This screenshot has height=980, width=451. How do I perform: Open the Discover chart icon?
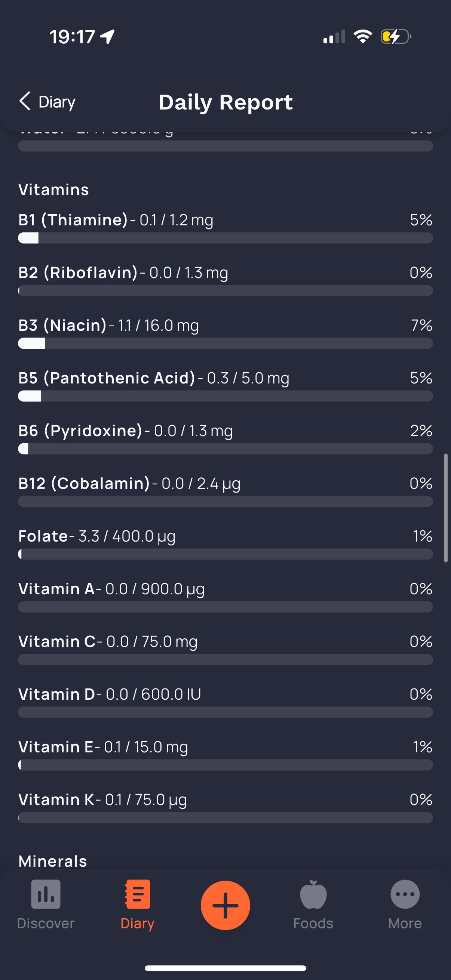pyautogui.click(x=46, y=894)
